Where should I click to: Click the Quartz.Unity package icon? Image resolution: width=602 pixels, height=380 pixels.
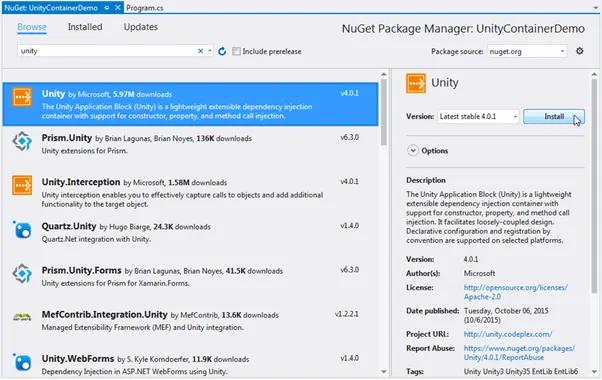click(22, 230)
